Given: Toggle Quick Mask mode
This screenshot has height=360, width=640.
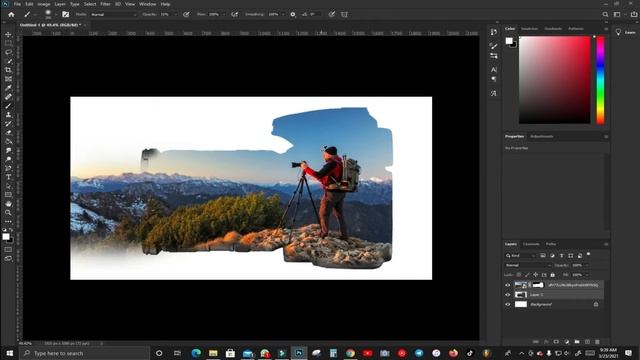Looking at the screenshot, I should coord(8,249).
